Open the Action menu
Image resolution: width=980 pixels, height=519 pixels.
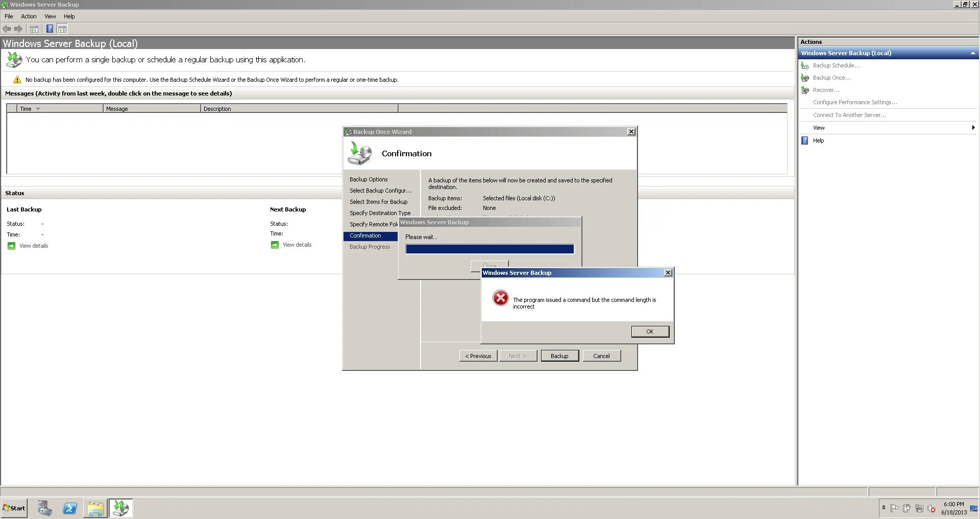click(x=29, y=16)
